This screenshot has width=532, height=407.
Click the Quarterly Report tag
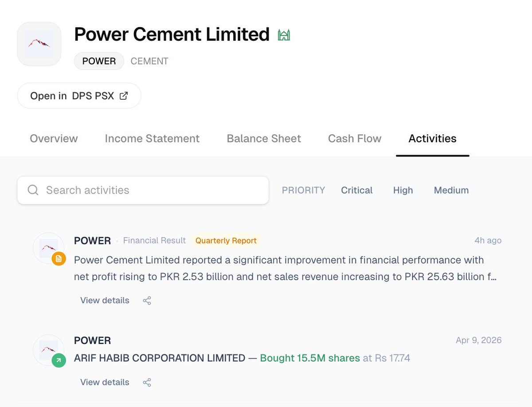coord(226,241)
